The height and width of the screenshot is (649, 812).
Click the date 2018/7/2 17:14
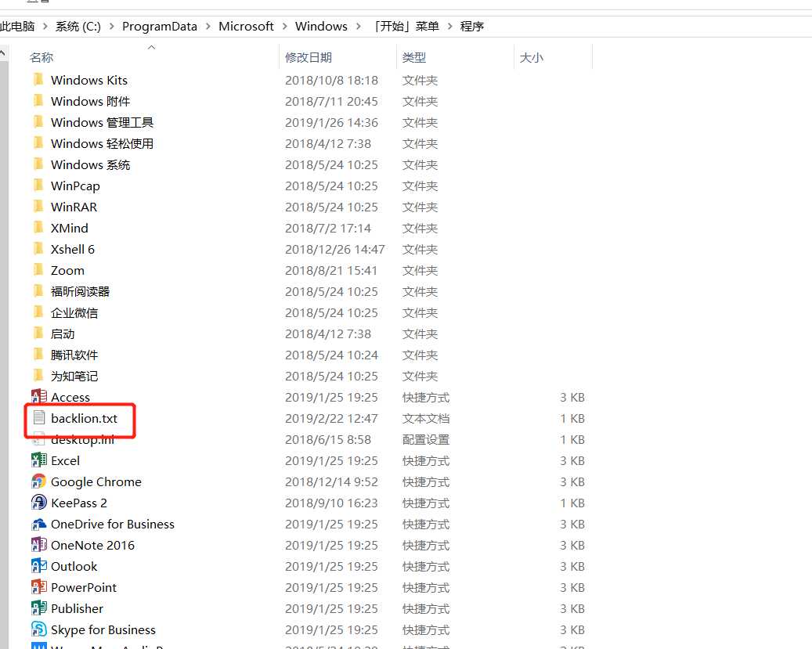(x=328, y=228)
